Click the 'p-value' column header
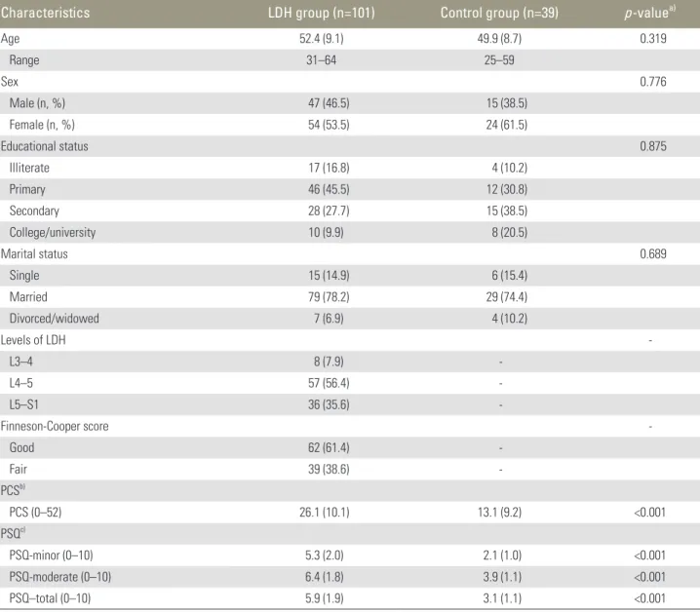 point(650,13)
